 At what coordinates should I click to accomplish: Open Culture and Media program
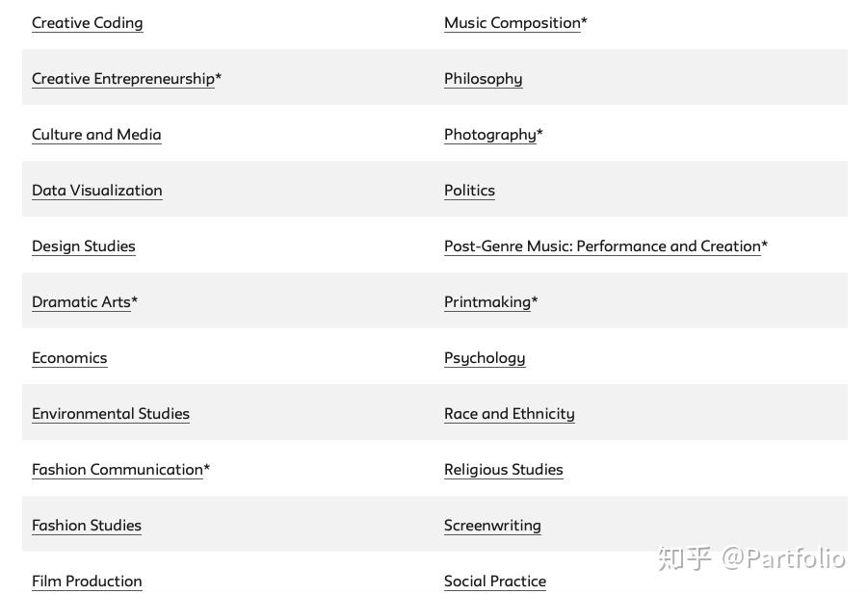96,135
